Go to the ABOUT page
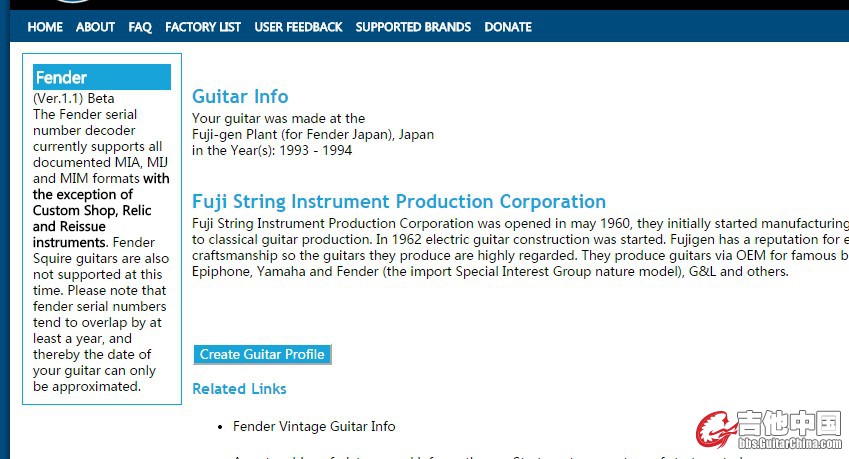This screenshot has width=849, height=459. (95, 27)
